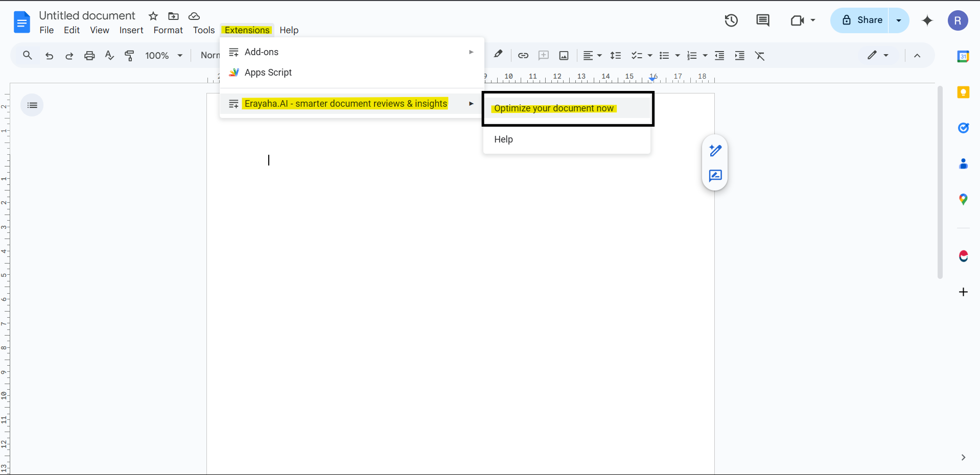
Task: Open Google Keep side panel
Action: click(x=963, y=92)
